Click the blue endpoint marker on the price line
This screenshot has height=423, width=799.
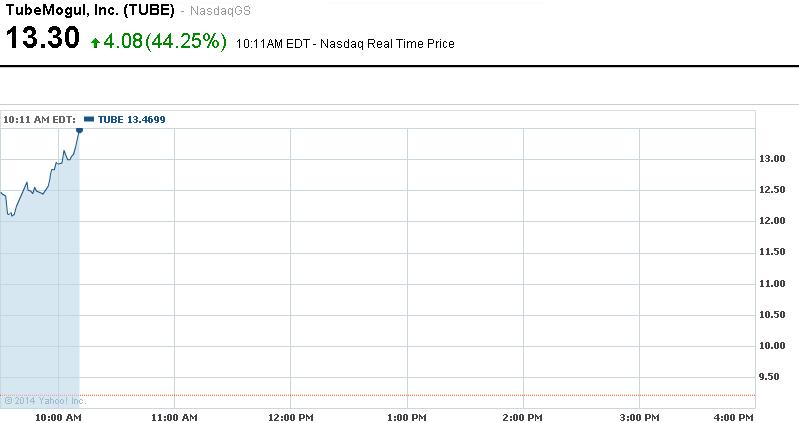[79, 129]
